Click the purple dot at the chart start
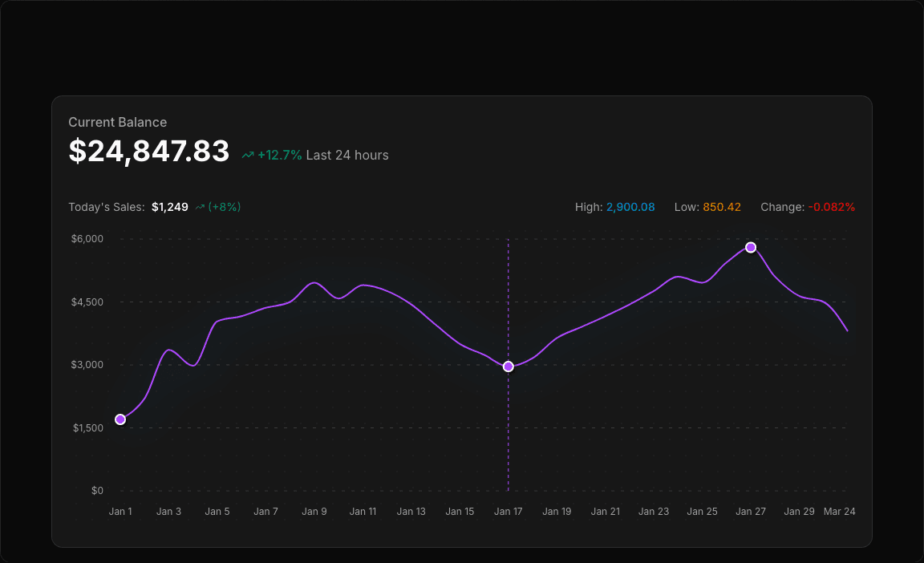This screenshot has height=563, width=924. point(120,419)
